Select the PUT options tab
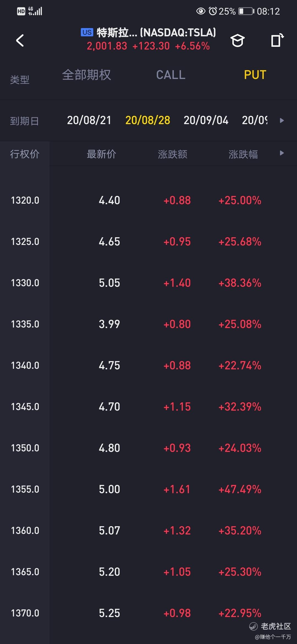This screenshot has width=297, height=644. pyautogui.click(x=255, y=75)
